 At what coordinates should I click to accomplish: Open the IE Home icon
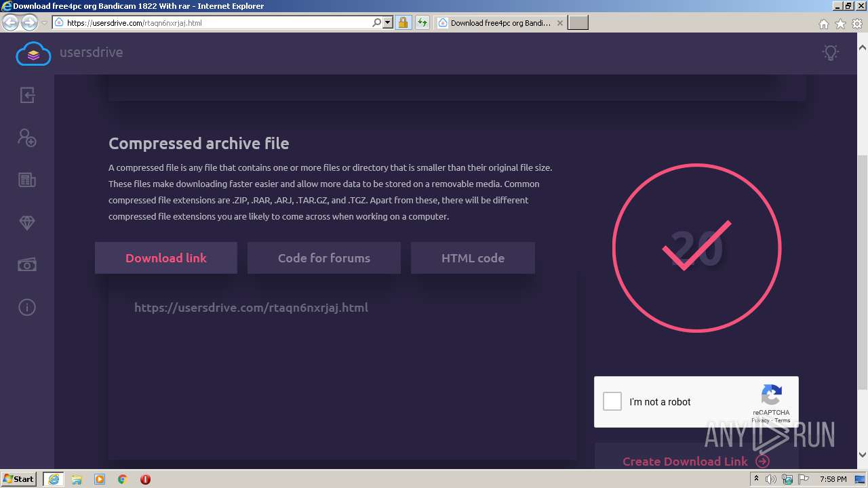tap(823, 24)
